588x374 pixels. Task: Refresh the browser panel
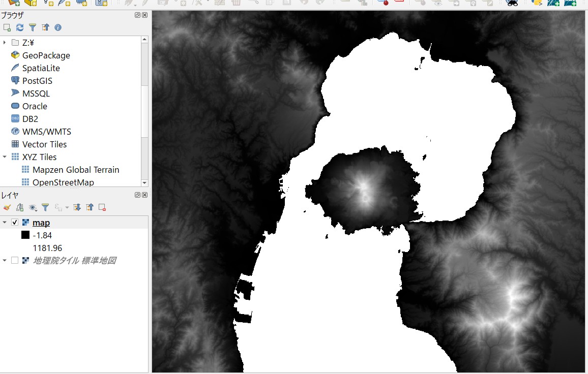point(19,27)
